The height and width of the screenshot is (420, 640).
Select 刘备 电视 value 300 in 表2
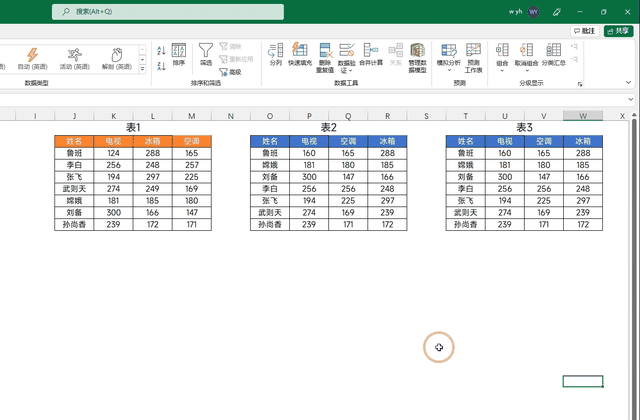click(309, 177)
